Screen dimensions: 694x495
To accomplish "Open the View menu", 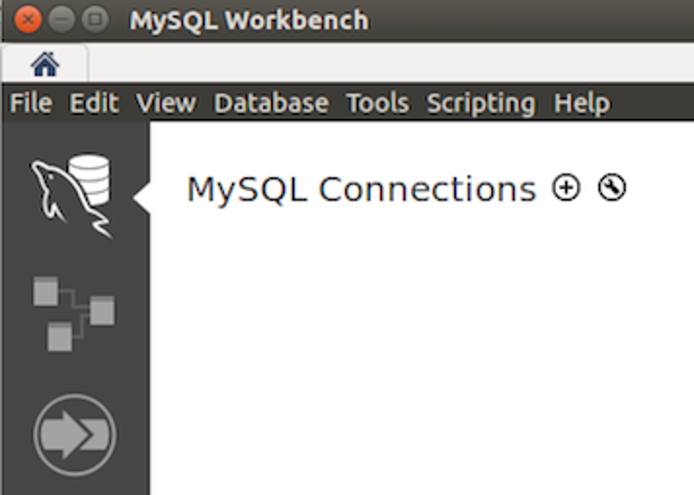I will (166, 103).
